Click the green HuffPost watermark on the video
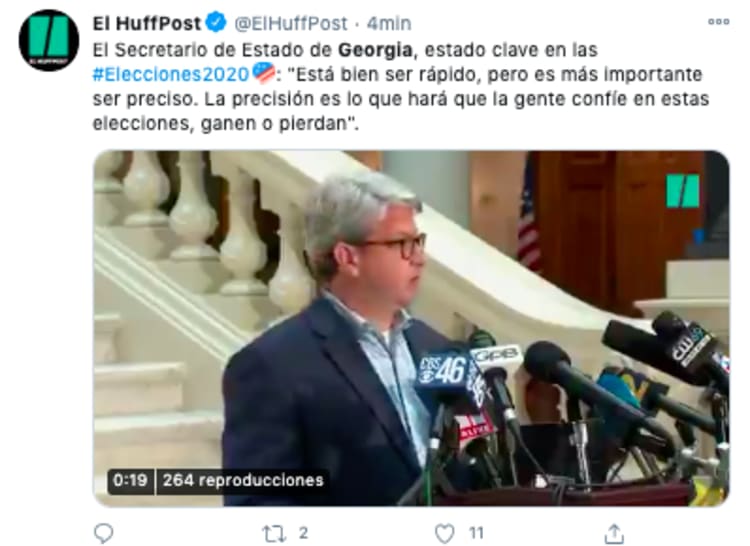This screenshot has width=750, height=546. [x=683, y=191]
